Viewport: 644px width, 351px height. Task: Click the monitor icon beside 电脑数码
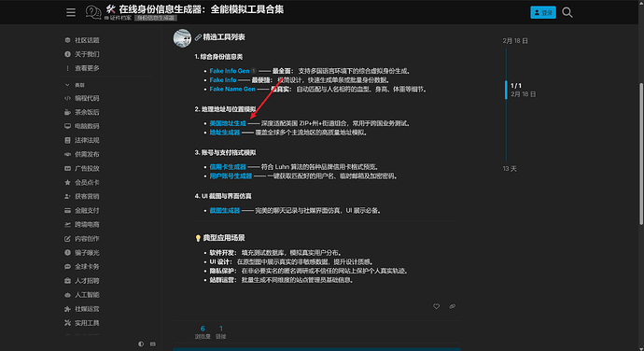[67, 126]
